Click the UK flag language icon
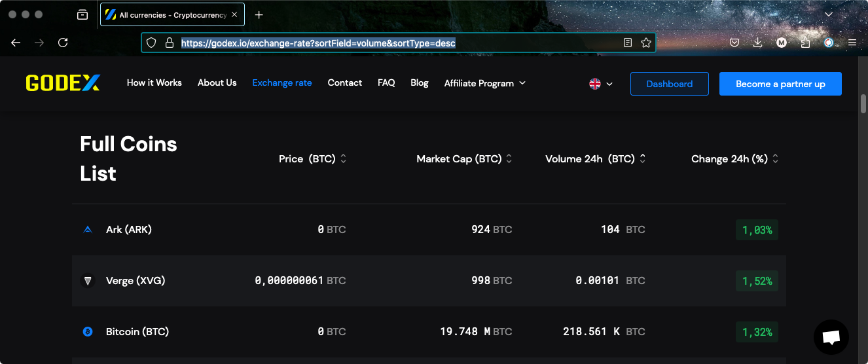 click(595, 84)
